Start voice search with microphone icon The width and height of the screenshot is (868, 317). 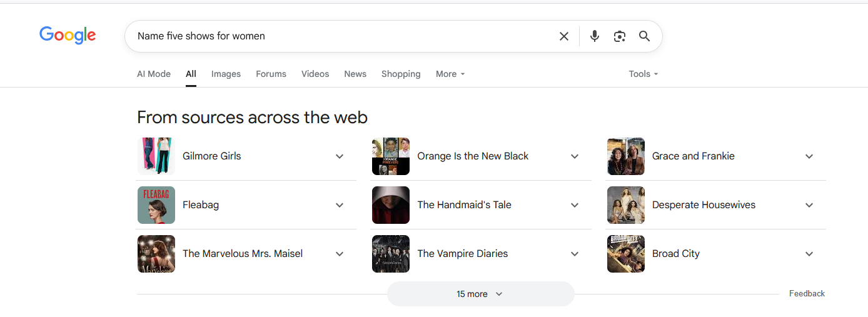coord(594,36)
